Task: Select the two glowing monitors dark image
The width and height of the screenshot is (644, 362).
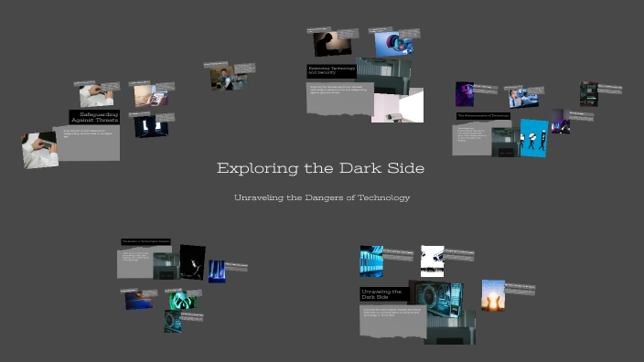Action: tap(151, 126)
